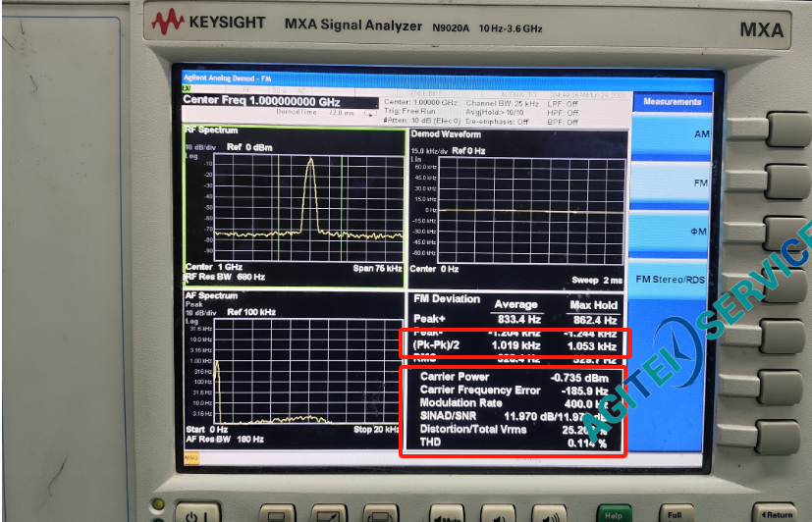Select the AM measurement softkey
Image resolution: width=812 pixels, height=522 pixels.
(x=672, y=133)
